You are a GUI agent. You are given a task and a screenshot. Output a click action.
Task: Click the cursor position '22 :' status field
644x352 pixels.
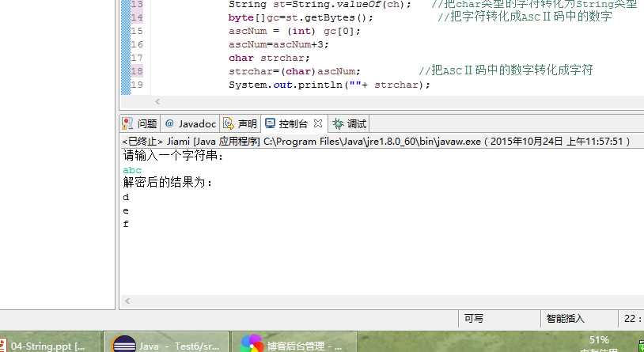coord(631,318)
